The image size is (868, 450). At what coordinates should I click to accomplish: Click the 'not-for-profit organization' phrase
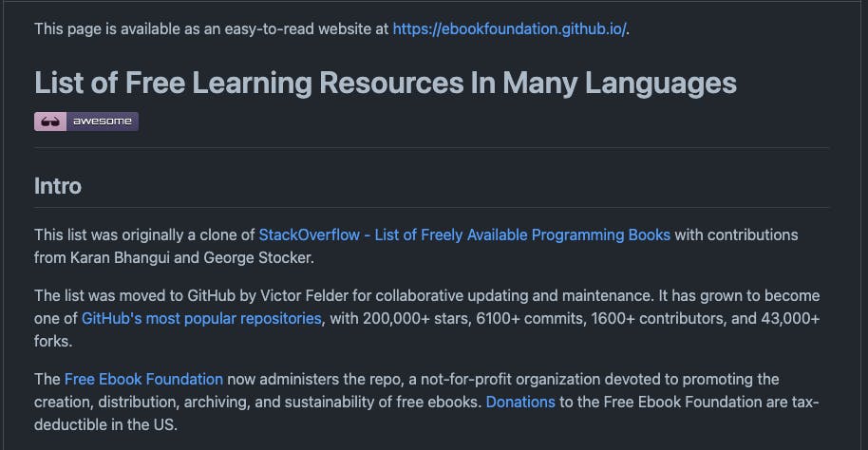pyautogui.click(x=510, y=379)
